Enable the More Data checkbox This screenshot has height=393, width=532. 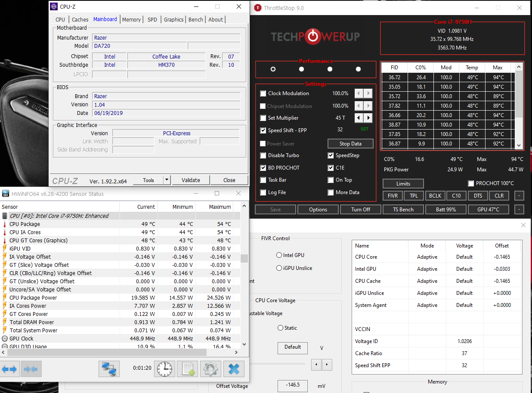(x=331, y=192)
